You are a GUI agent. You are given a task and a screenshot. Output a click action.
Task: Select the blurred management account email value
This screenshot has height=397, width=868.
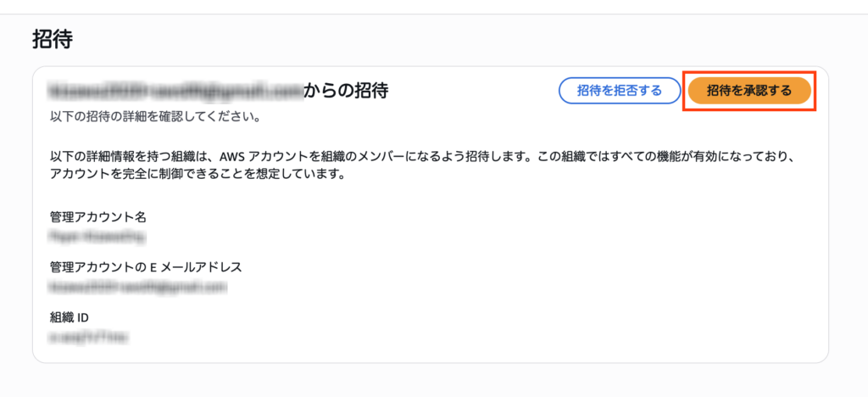tap(139, 288)
